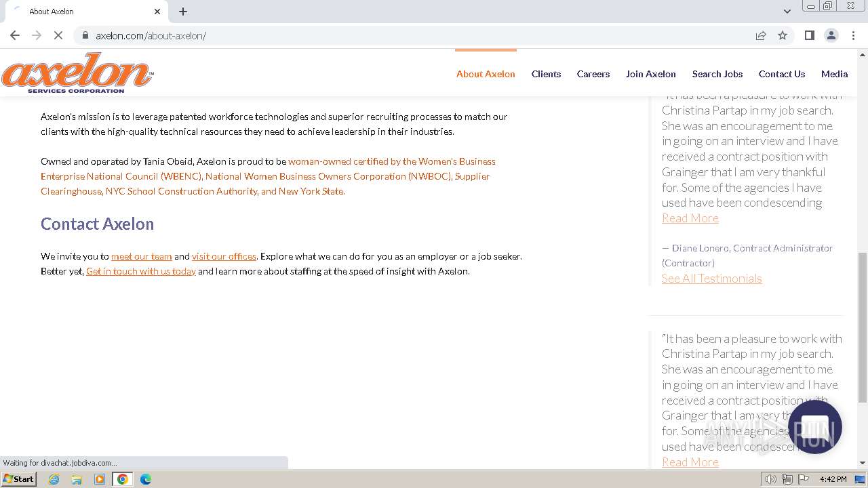Open the chat widget bubble
The image size is (868, 488).
click(815, 427)
